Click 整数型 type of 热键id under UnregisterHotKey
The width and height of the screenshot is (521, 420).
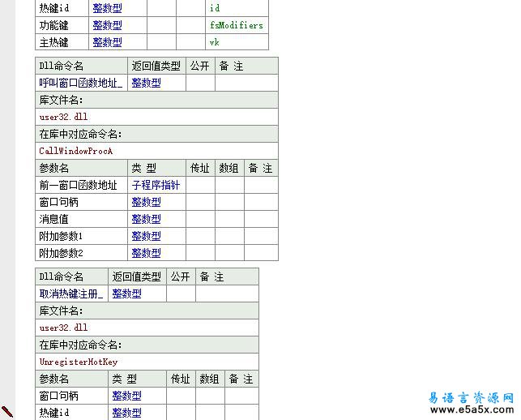coord(126,413)
